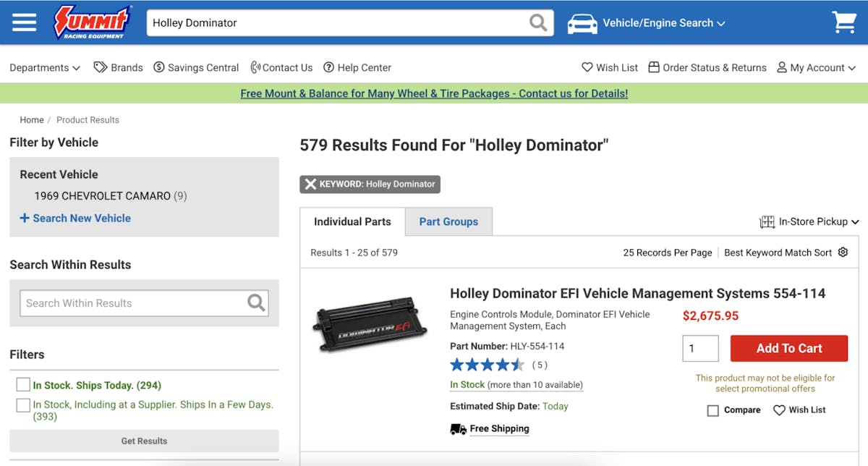Open the shopping cart

[x=843, y=22]
